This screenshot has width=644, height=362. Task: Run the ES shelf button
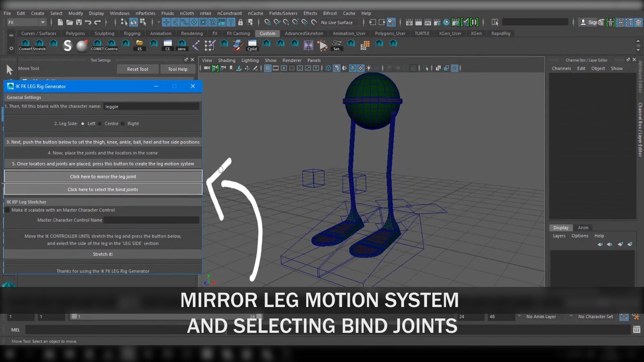[x=140, y=46]
